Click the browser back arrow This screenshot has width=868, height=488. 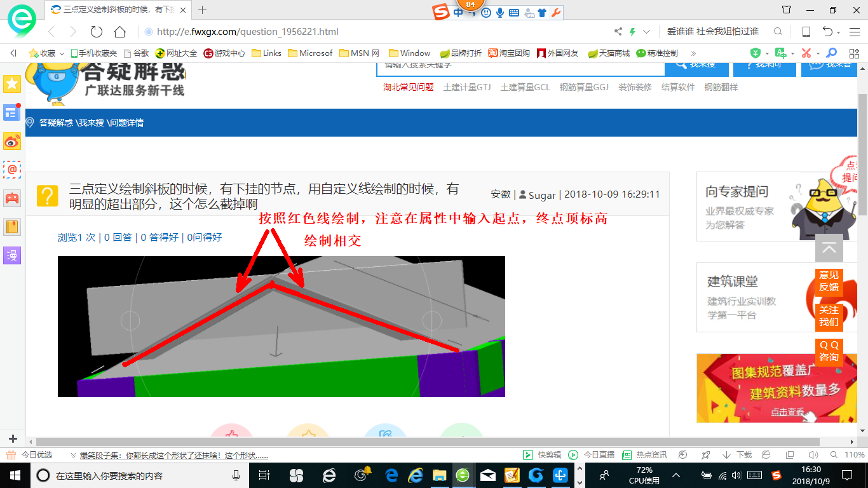click(51, 32)
